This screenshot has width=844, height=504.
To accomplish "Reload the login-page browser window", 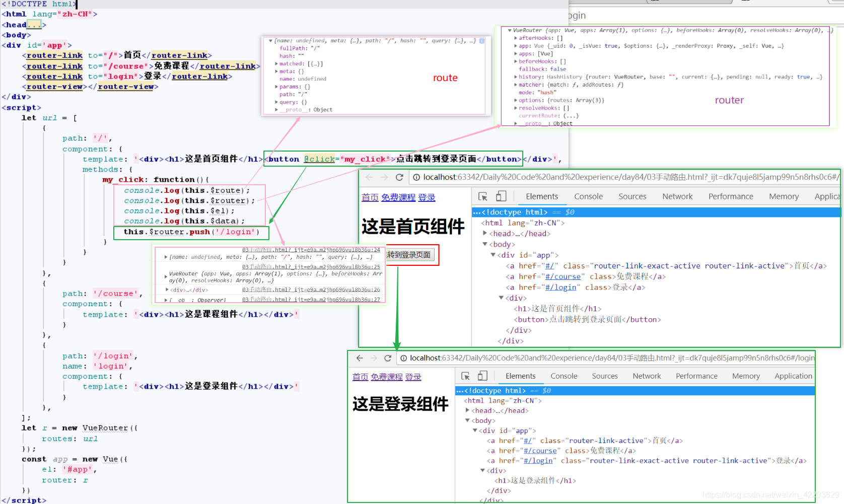I will click(388, 358).
